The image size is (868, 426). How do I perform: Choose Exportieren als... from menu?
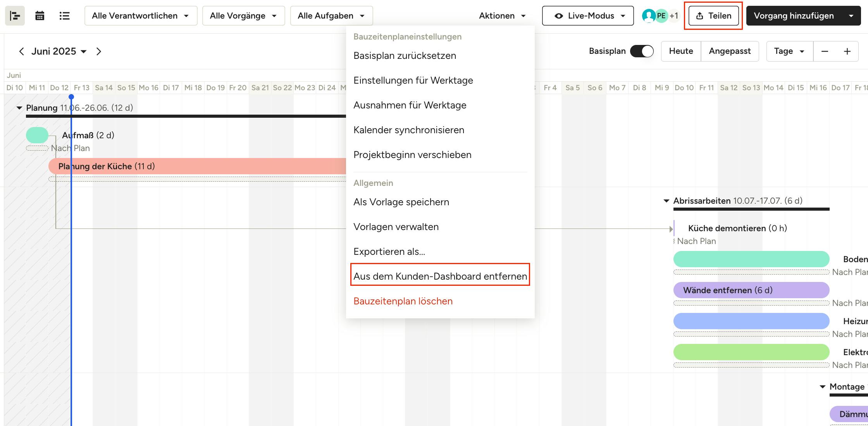389,252
